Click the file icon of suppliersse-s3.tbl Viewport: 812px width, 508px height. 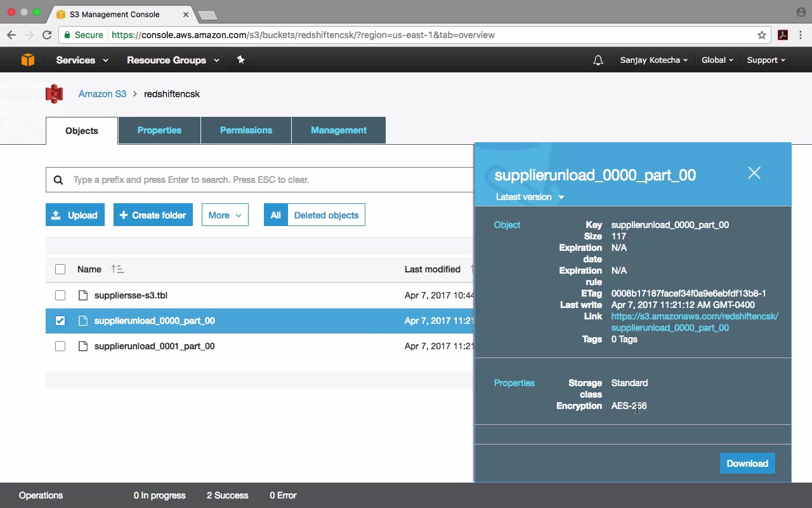82,295
